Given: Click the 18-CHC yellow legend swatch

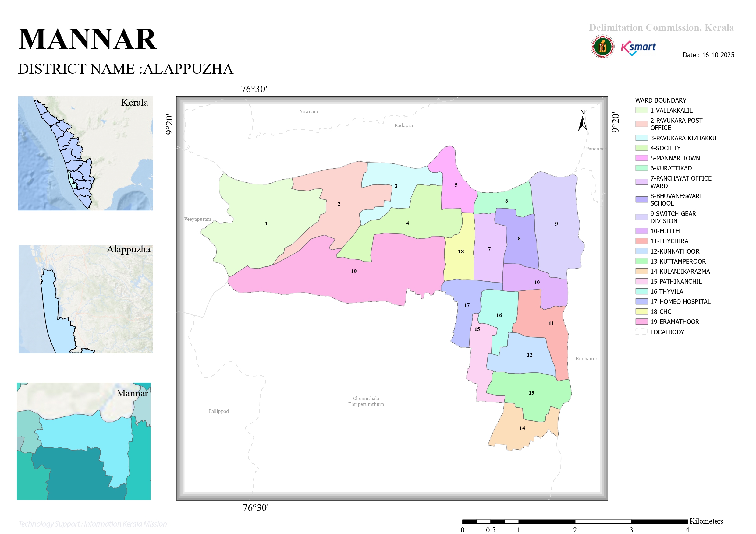Looking at the screenshot, I should [641, 311].
